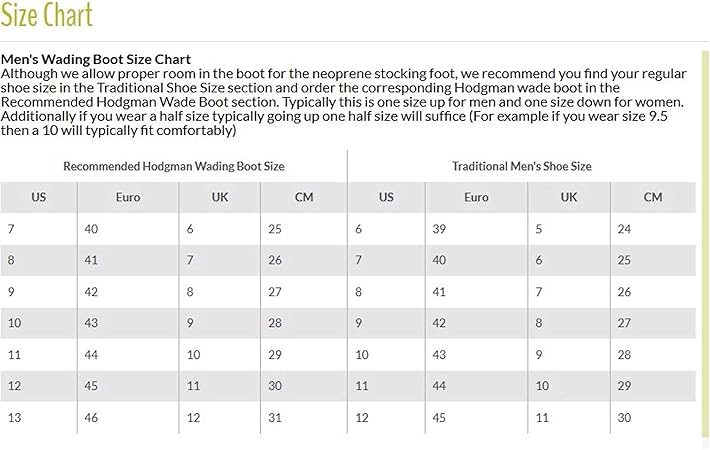
Task: Select the US size 13 wading boot cell
Action: pyautogui.click(x=13, y=416)
